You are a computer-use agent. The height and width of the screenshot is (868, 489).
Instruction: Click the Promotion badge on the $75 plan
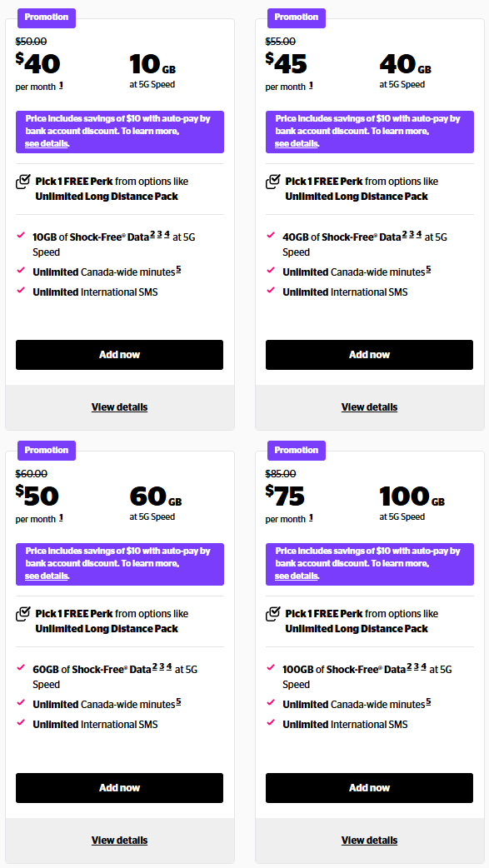(x=296, y=450)
